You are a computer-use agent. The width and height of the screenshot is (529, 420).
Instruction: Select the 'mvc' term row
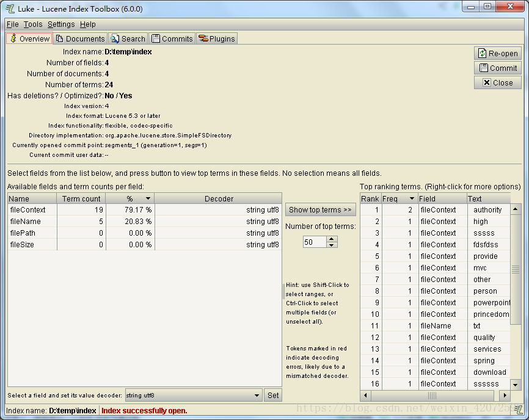(x=435, y=267)
